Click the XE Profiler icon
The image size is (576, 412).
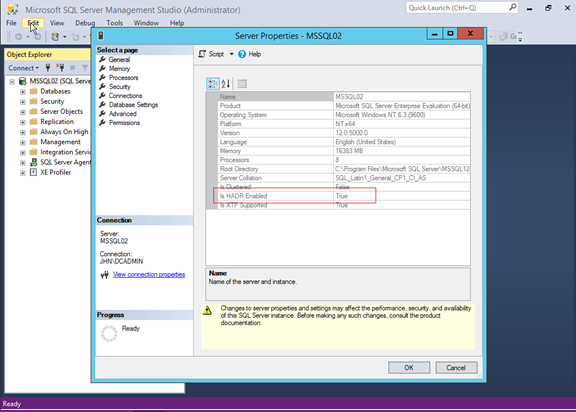[x=33, y=172]
